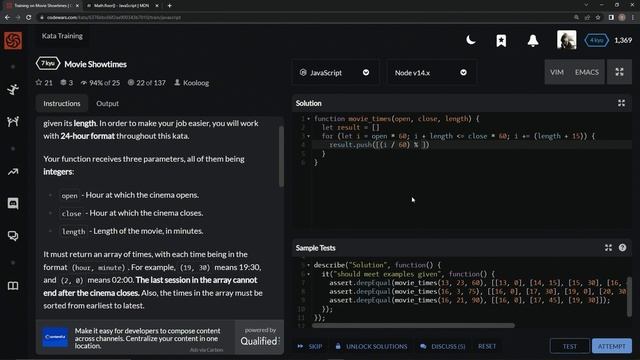Click the Sample Tests horizontal scrollbar
The image size is (640, 360).
(413, 325)
